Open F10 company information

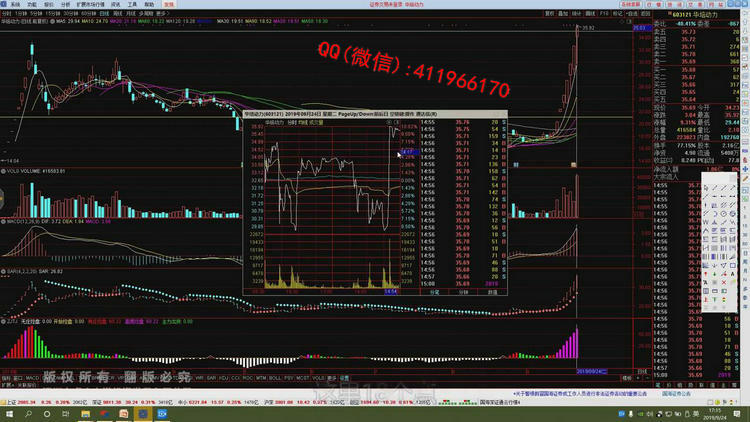pos(604,13)
